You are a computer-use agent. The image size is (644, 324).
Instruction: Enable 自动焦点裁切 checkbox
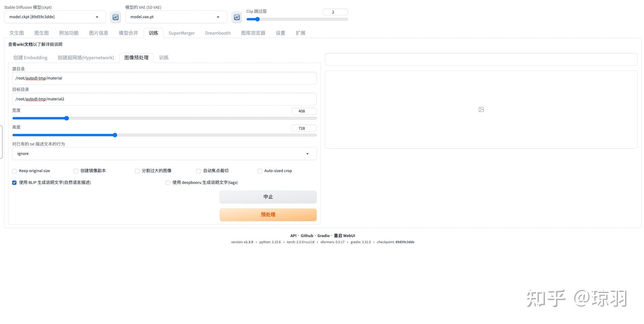[198, 171]
